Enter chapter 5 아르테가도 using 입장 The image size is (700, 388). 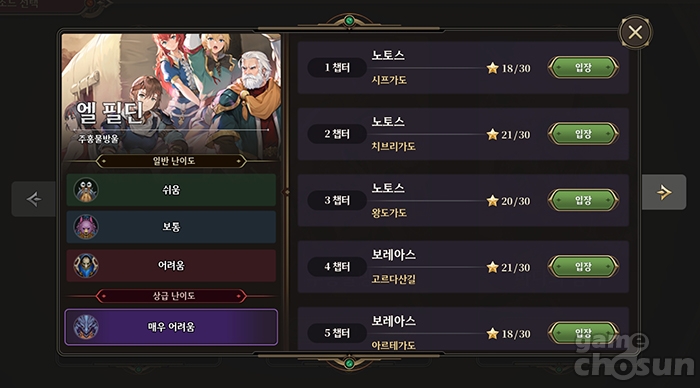tap(583, 333)
